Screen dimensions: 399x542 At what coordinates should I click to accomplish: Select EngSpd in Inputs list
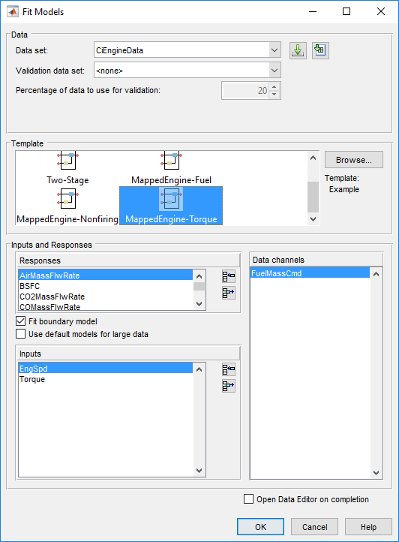tap(105, 368)
